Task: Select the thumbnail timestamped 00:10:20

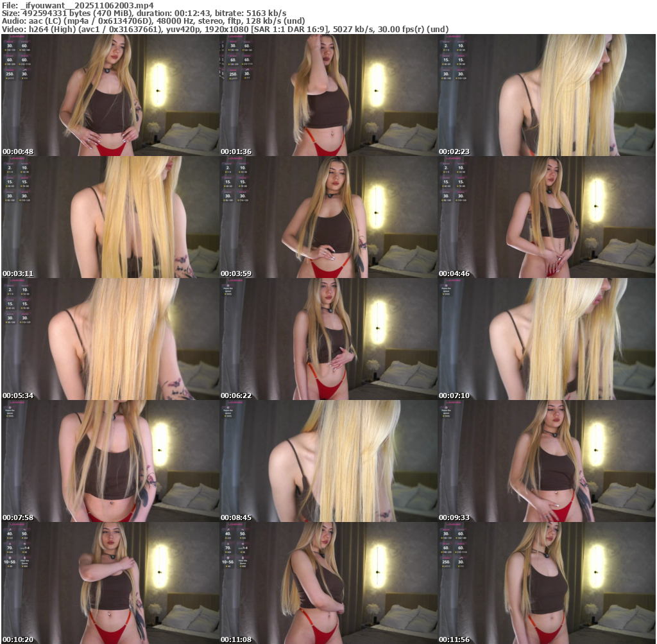Action: (x=110, y=583)
